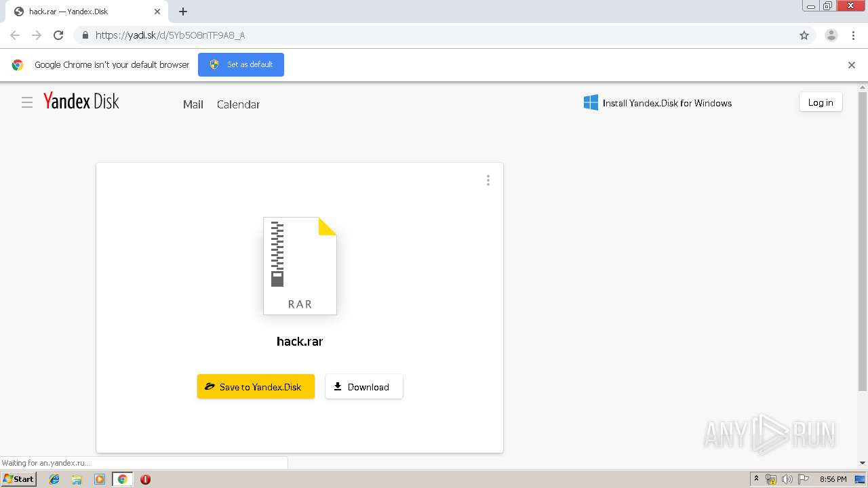This screenshot has height=488, width=868.
Task: Select the hack.rar — Yandex.Disk tab
Action: [x=87, y=12]
